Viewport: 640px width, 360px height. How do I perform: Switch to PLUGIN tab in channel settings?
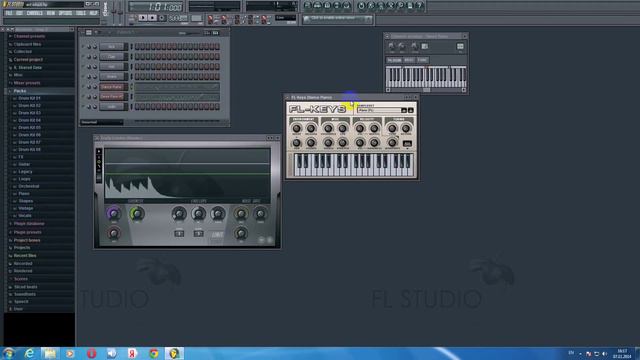tap(394, 60)
